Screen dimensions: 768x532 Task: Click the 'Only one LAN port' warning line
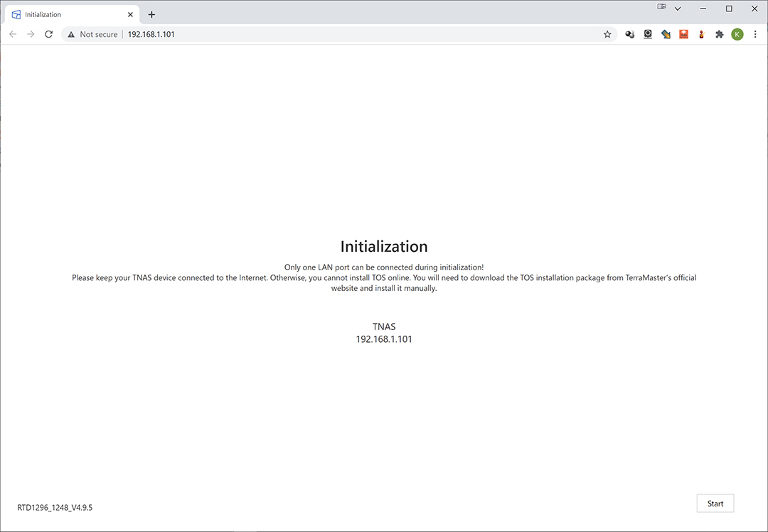pos(384,267)
